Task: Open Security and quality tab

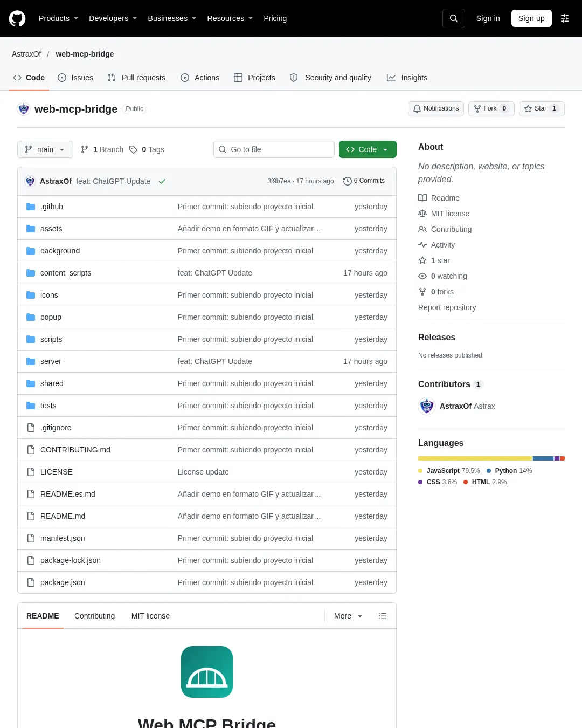Action: pyautogui.click(x=330, y=78)
